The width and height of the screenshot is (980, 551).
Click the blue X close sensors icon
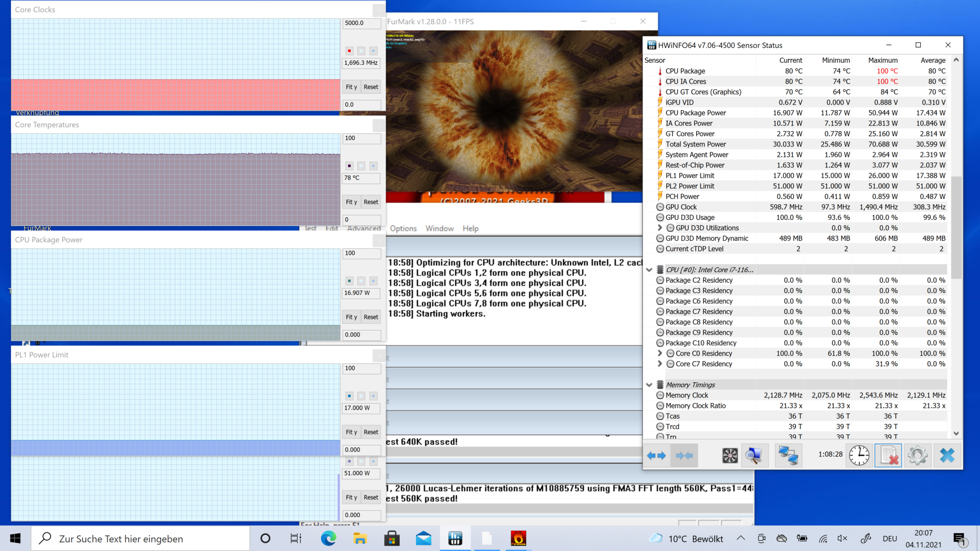(947, 456)
